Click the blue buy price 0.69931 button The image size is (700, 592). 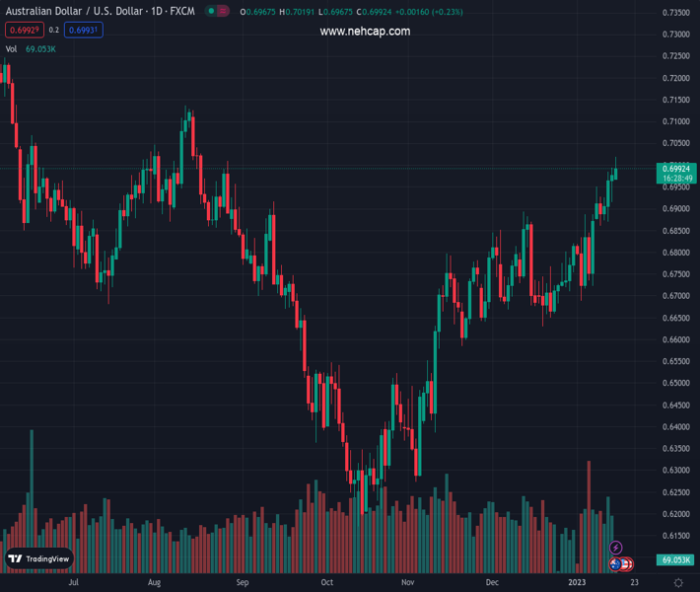pyautogui.click(x=84, y=31)
